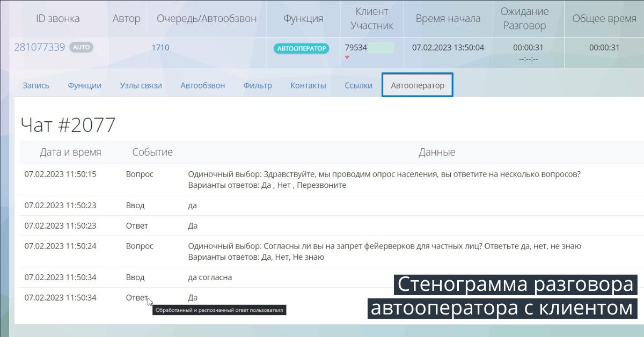Select the 'да согласна' input row

click(x=210, y=277)
